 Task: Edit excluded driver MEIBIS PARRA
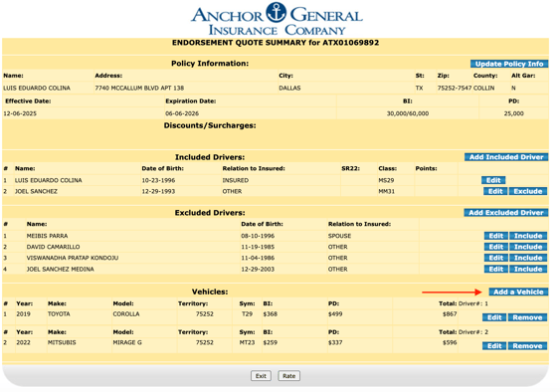tap(496, 236)
